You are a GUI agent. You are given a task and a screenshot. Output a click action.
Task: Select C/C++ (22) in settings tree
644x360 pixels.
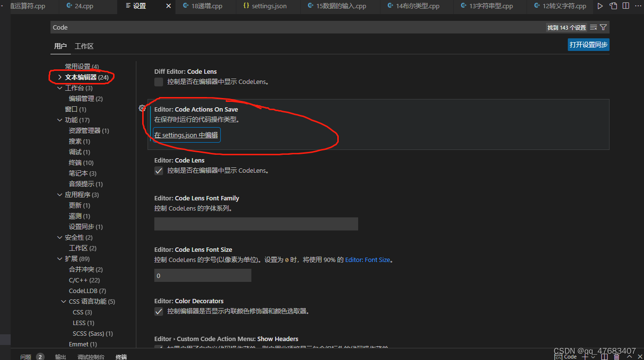pos(84,280)
